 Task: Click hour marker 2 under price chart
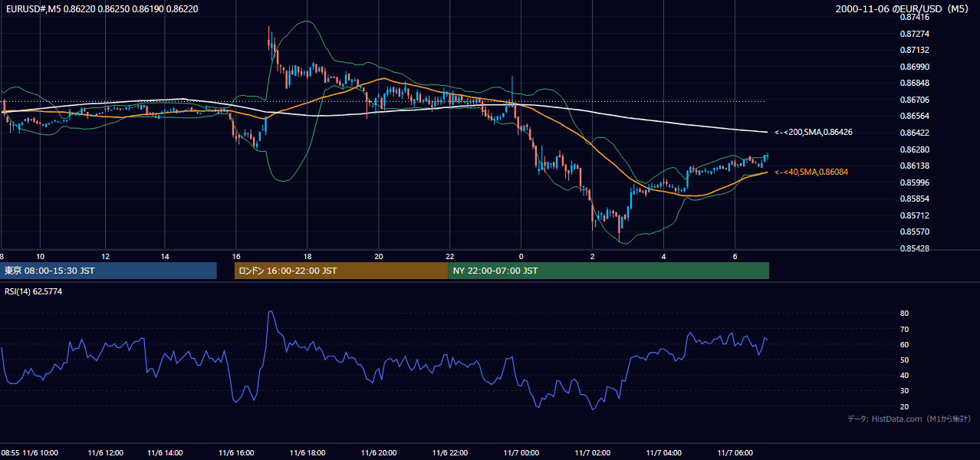point(593,256)
